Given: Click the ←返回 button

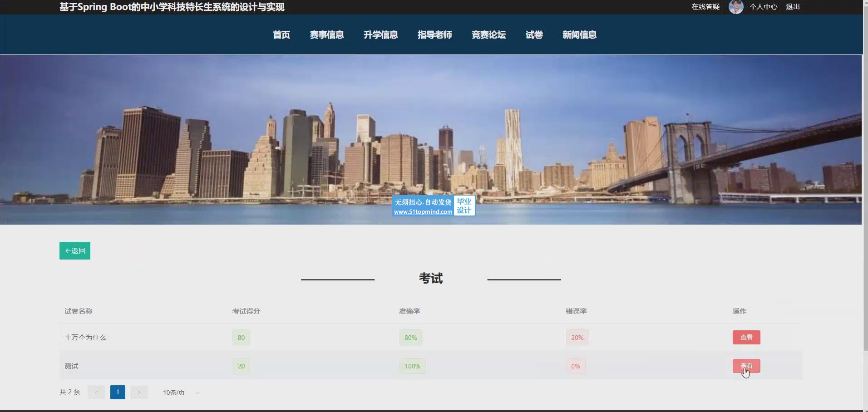Looking at the screenshot, I should (x=75, y=250).
